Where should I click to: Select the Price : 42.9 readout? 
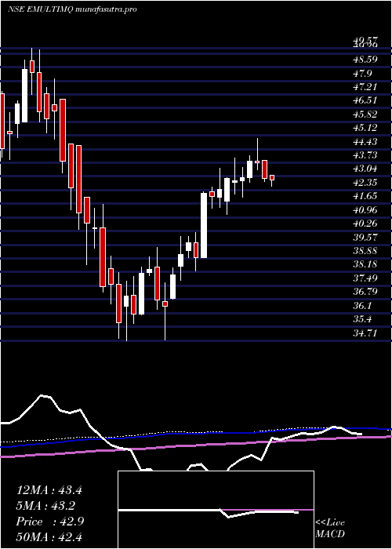pos(49,522)
